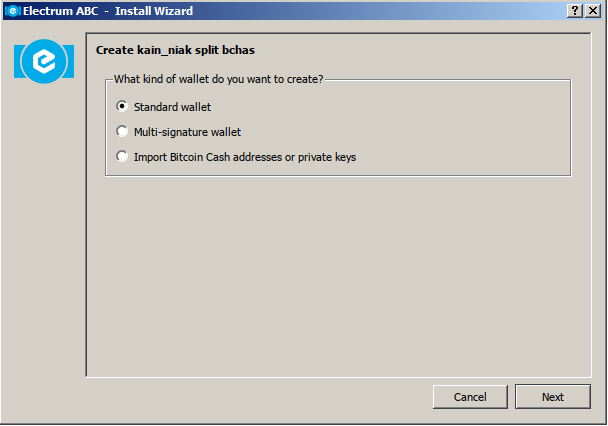The height and width of the screenshot is (426, 608).
Task: Click the Electrum ABC title bar icon
Action: click(13, 11)
